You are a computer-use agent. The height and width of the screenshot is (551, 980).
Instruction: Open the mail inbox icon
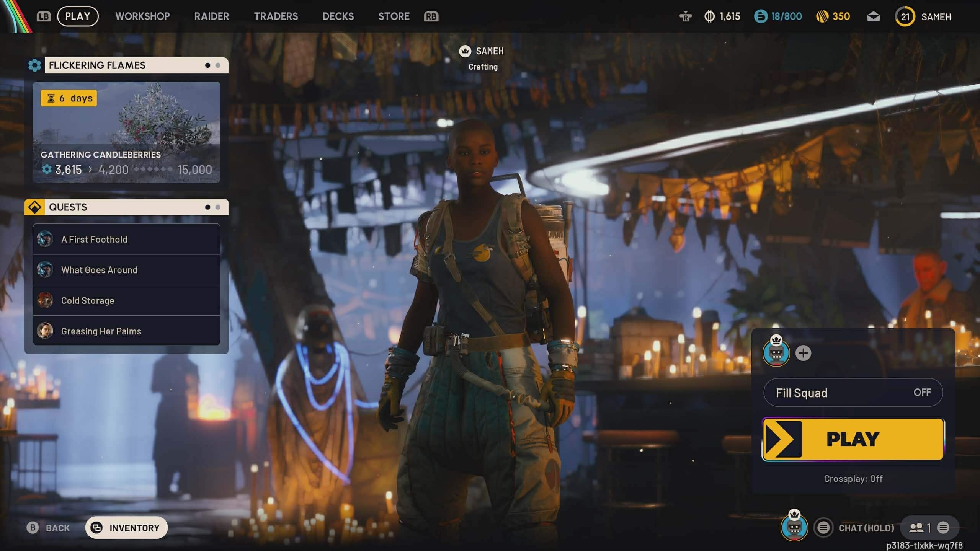(873, 16)
